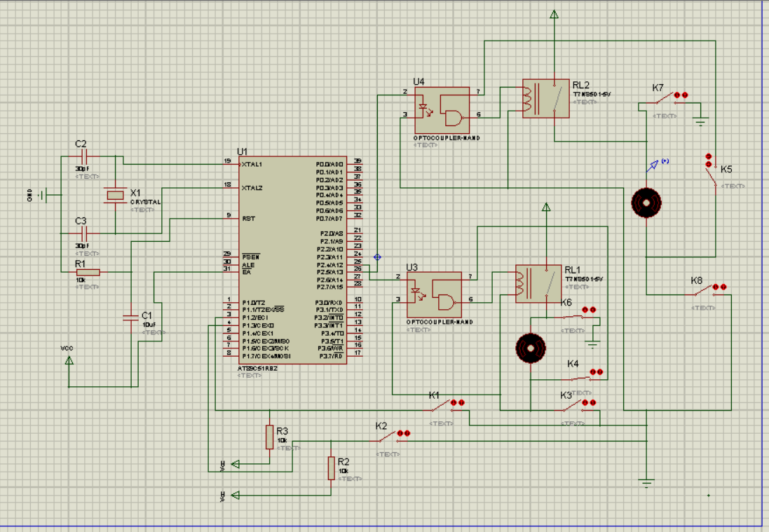The image size is (769, 532).
Task: Select capacitor C1
Action: (x=131, y=318)
